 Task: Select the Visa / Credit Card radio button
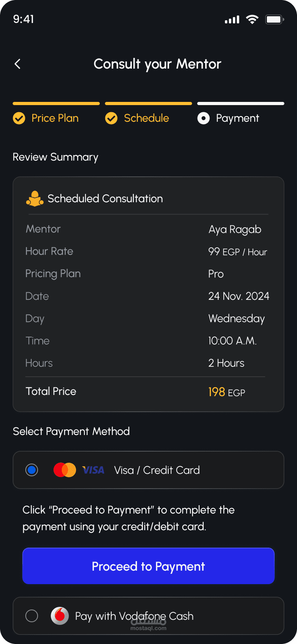[x=32, y=470]
